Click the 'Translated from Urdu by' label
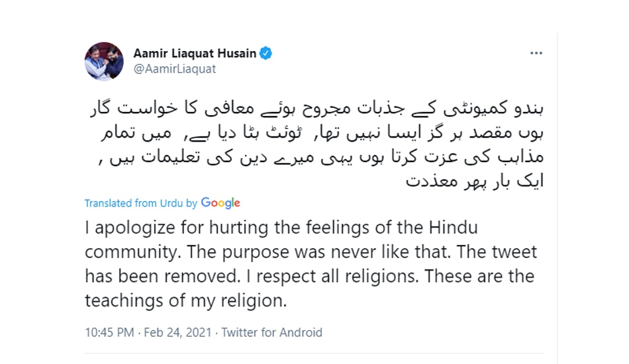 (140, 204)
